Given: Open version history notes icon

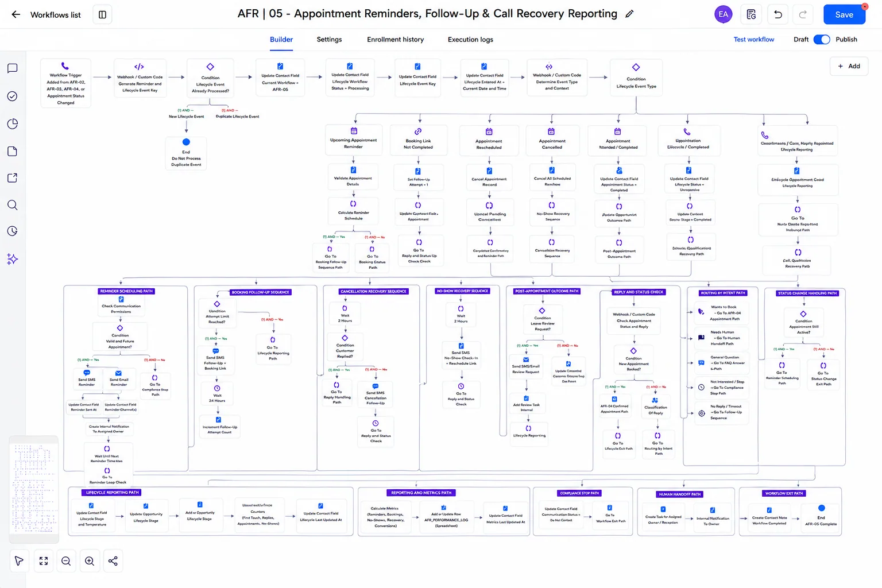Looking at the screenshot, I should coord(751,14).
